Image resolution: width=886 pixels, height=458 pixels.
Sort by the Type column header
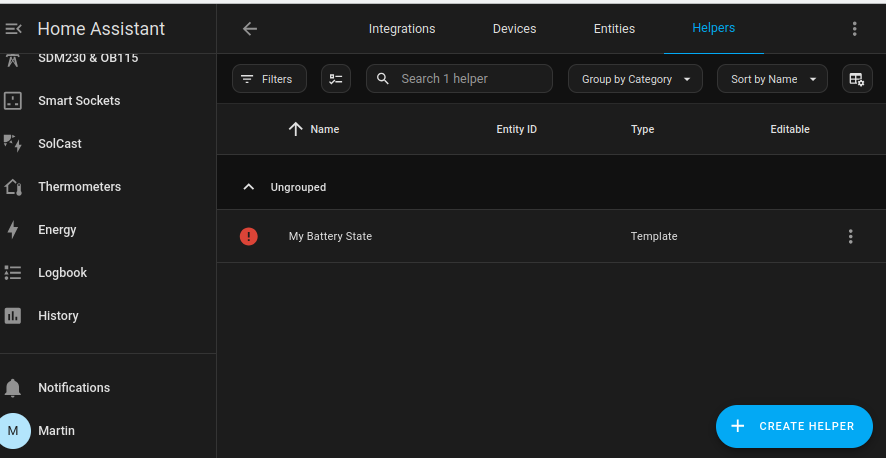point(642,129)
